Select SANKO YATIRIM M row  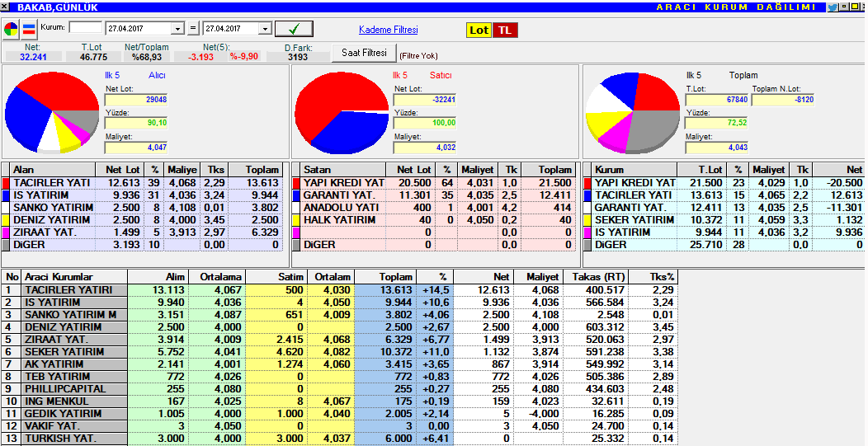tap(339, 314)
